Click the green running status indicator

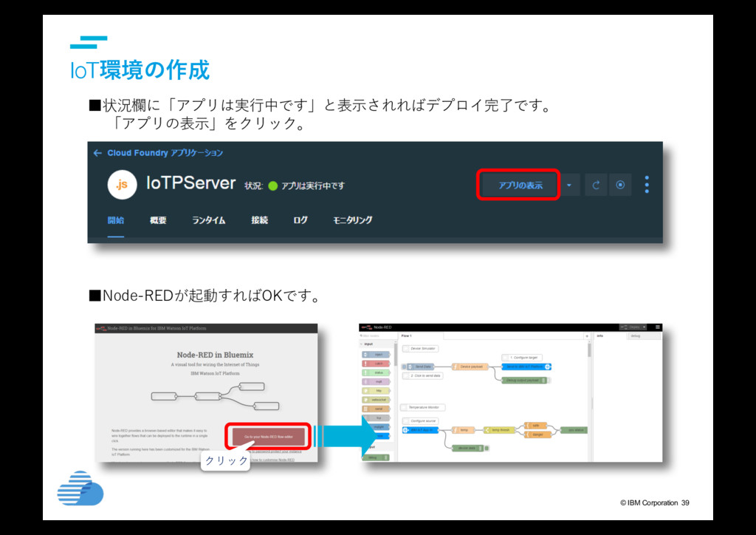[273, 185]
